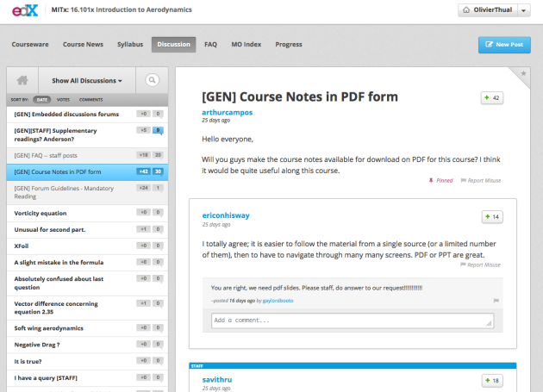Sort discussions by Date
This screenshot has width=543, height=392.
(x=41, y=100)
